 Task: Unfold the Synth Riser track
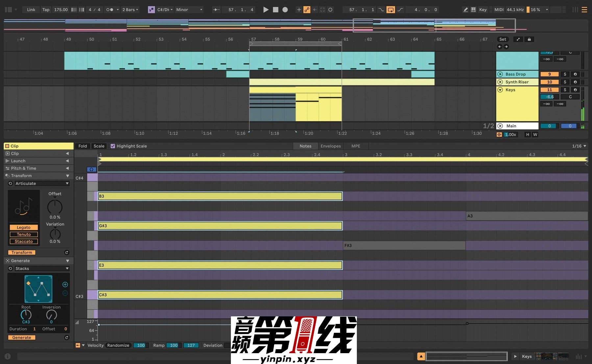500,82
